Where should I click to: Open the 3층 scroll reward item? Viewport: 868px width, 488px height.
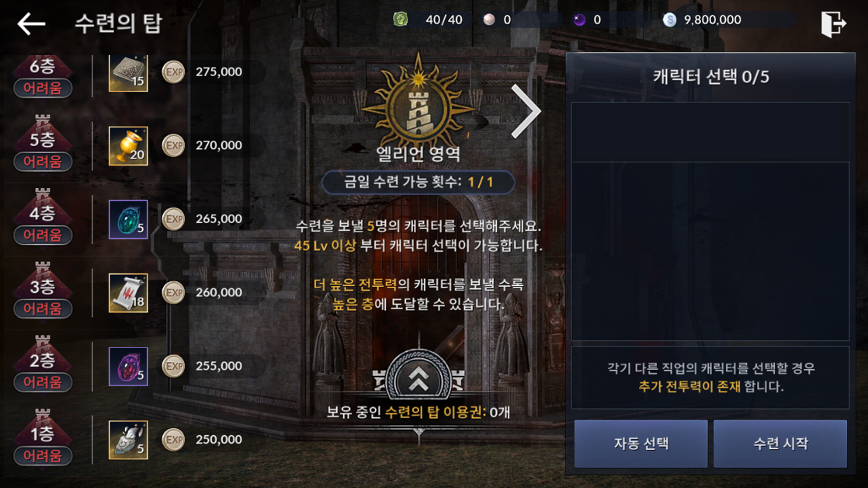click(x=128, y=293)
